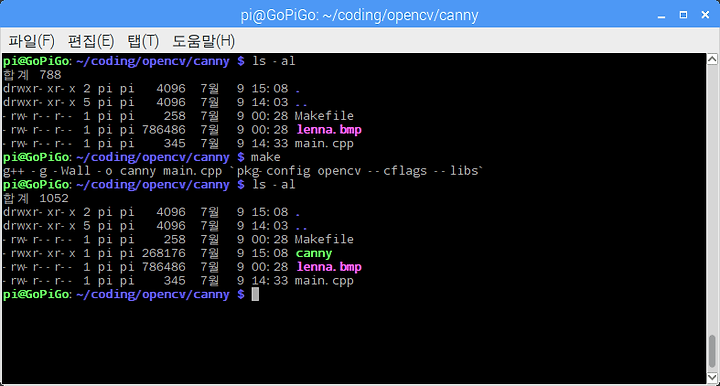Click the 합계 1052 line
Viewport: 720px width, 386px height.
pos(36,198)
